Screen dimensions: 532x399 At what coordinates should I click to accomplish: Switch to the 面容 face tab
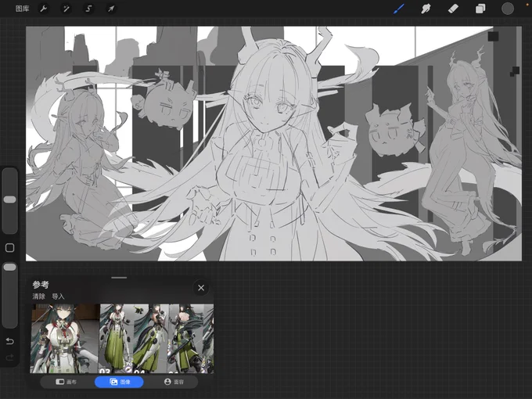click(x=174, y=382)
